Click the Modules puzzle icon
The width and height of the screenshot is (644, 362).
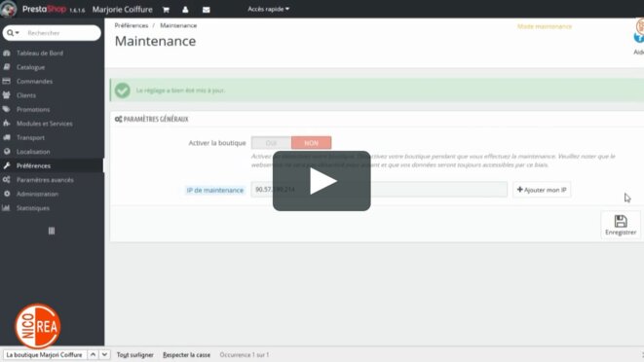point(7,124)
